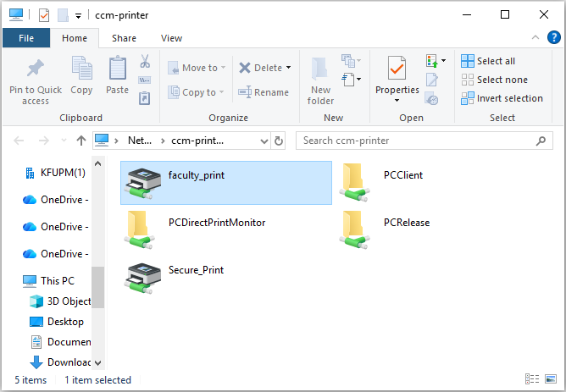
Task: Switch to the Share ribbon tab
Action: 124,38
